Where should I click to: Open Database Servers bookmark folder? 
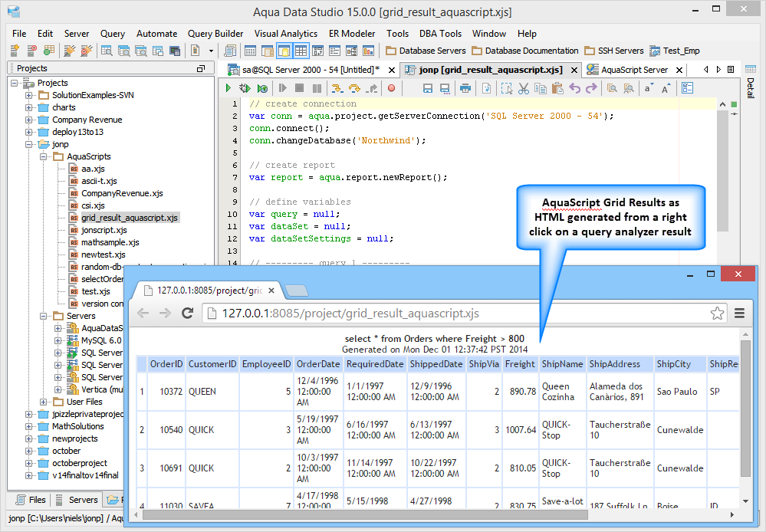[426, 51]
